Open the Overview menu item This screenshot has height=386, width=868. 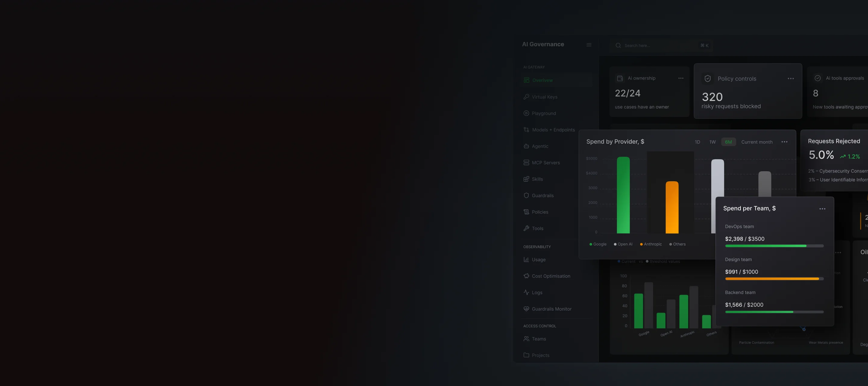(556, 80)
